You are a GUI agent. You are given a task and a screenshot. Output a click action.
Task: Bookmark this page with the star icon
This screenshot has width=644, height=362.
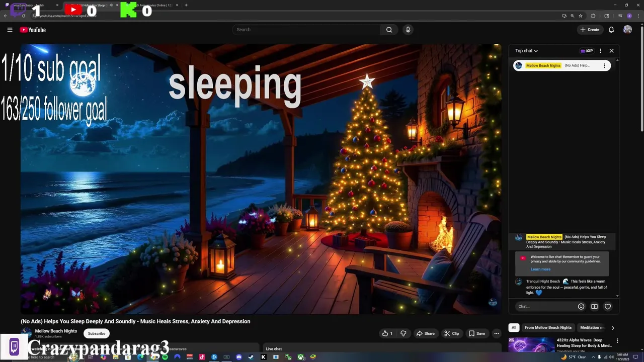pos(581,16)
